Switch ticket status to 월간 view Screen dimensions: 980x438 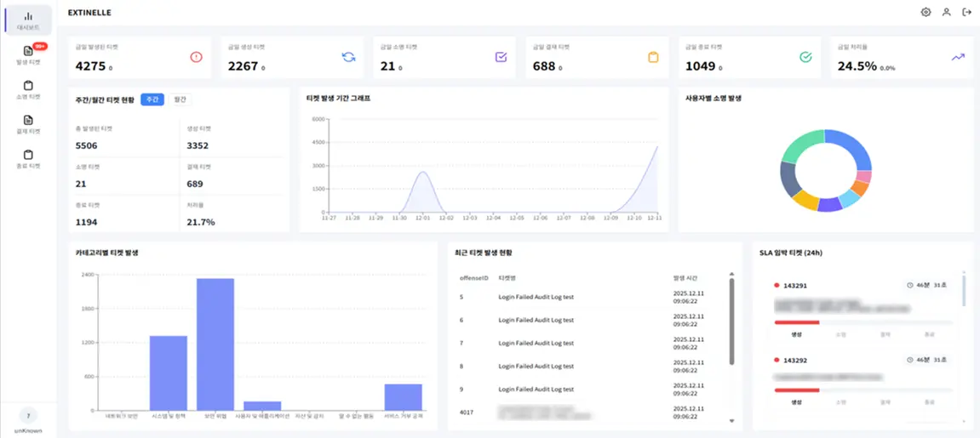pos(179,100)
